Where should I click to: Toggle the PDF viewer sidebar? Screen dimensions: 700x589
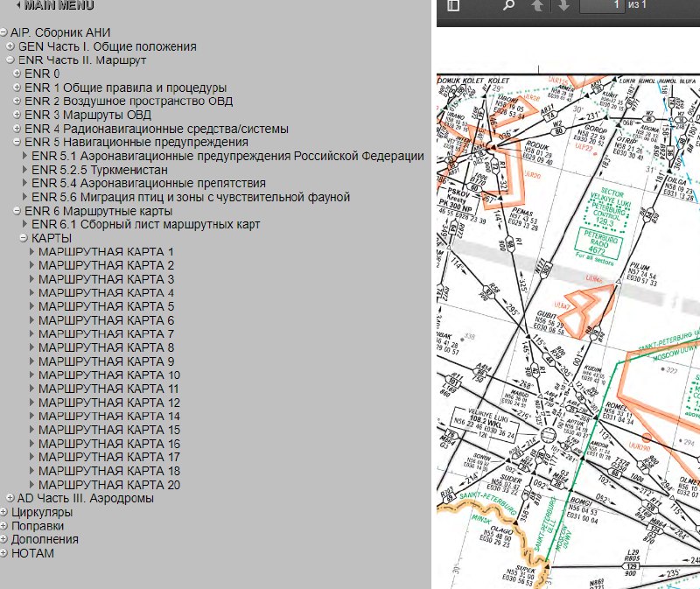click(452, 5)
